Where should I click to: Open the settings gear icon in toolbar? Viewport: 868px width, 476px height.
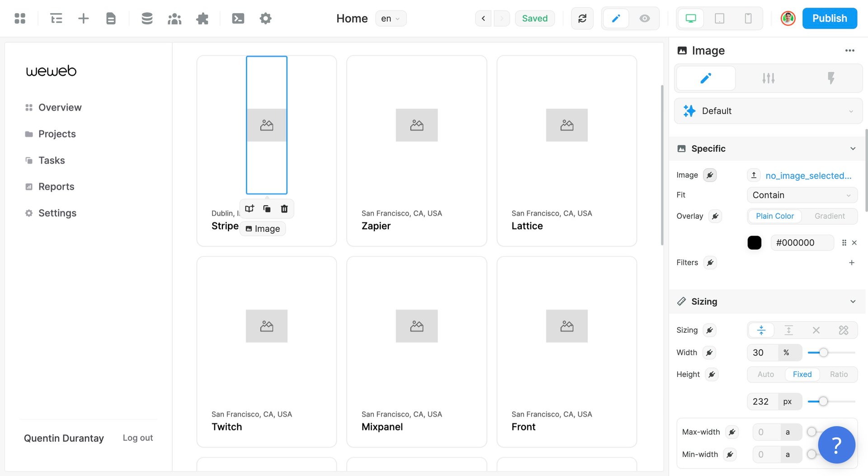pos(266,19)
